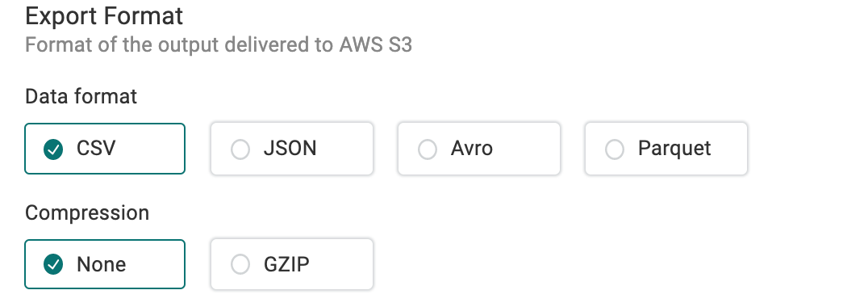Viewport: 868px width, 307px height.
Task: Click the green checkmark icon beside CSV
Action: pos(53,149)
